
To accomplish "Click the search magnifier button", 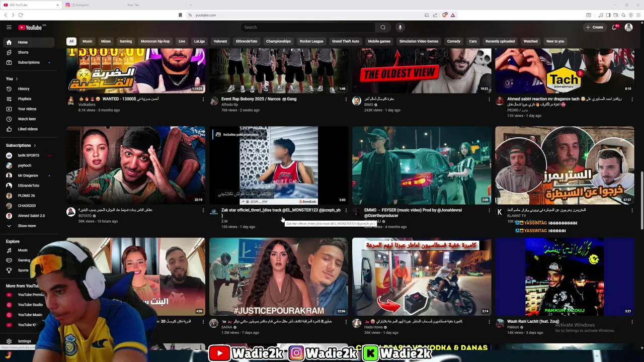I will 383,27.
